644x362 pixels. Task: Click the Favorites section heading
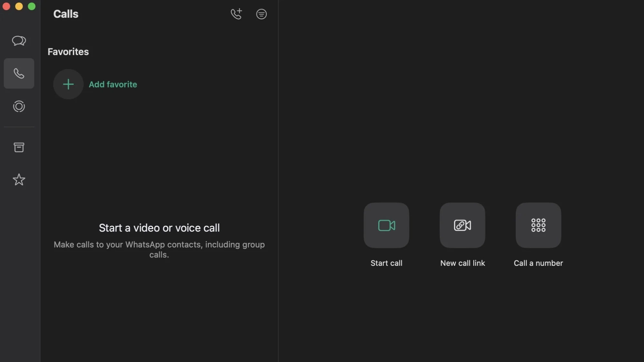(68, 52)
